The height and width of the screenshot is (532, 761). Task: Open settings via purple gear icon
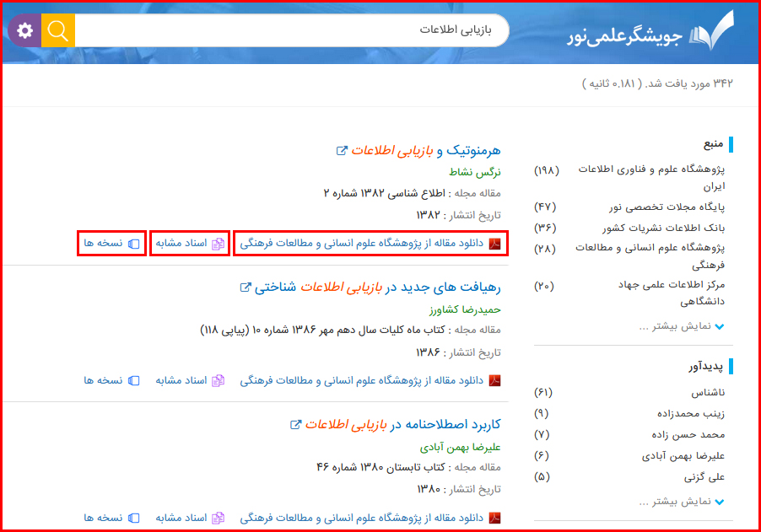click(24, 30)
